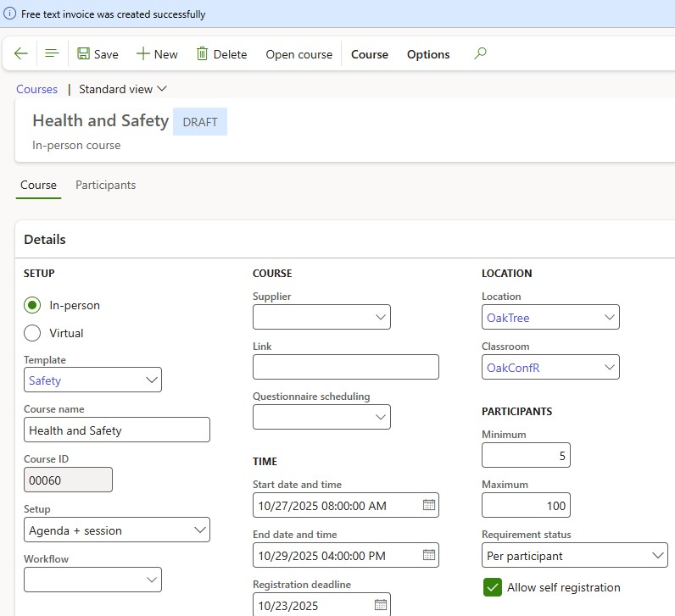The height and width of the screenshot is (616, 675).
Task: Click the Save disk icon
Action: 84,53
